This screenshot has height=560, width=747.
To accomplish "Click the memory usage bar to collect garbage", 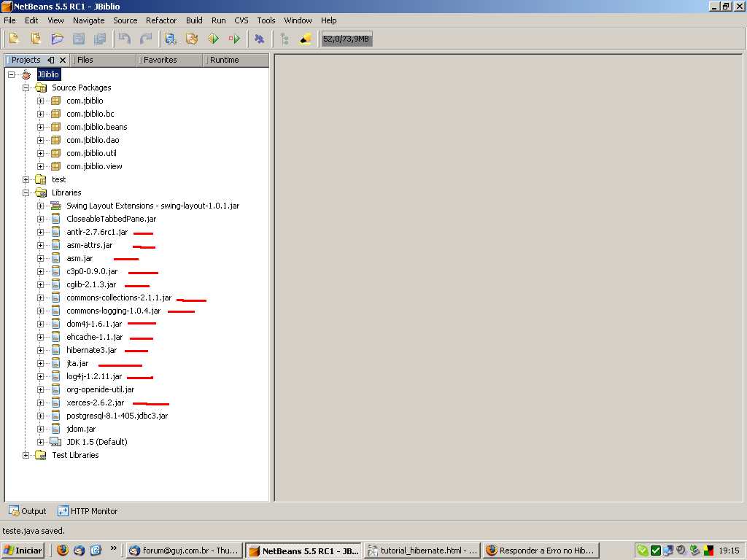I will (x=347, y=39).
